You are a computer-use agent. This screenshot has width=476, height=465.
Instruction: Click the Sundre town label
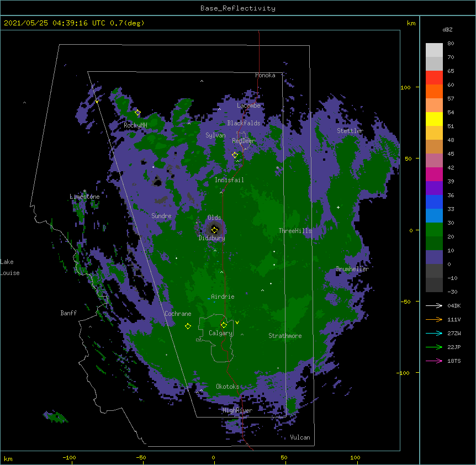click(161, 216)
